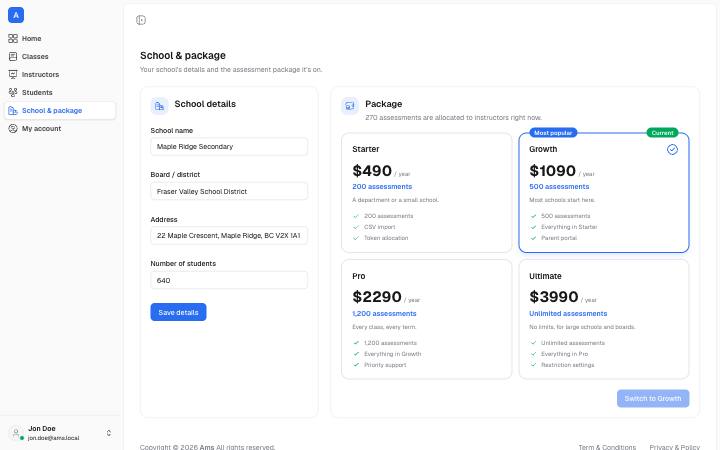The image size is (720, 450).
Task: Click the Most popular badge
Action: pos(553,133)
